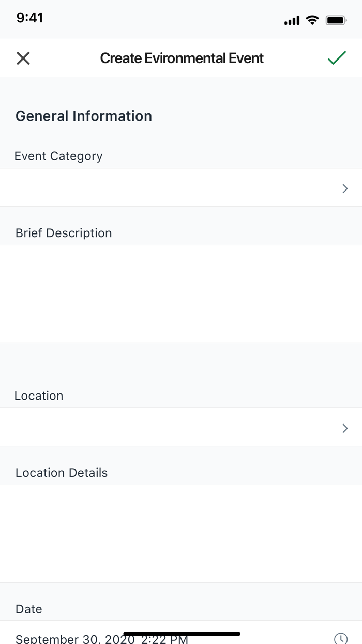This screenshot has height=644, width=362.
Task: Edit the September 30, 2020 date value
Action: pyautogui.click(x=101, y=639)
